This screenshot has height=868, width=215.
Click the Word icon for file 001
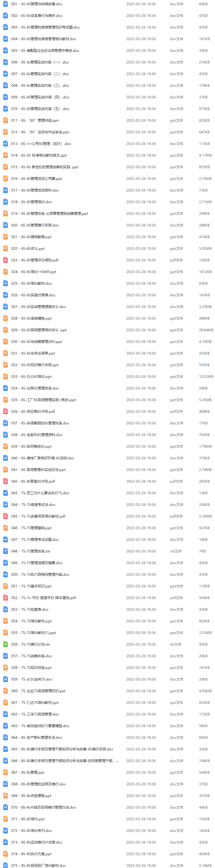6,4
